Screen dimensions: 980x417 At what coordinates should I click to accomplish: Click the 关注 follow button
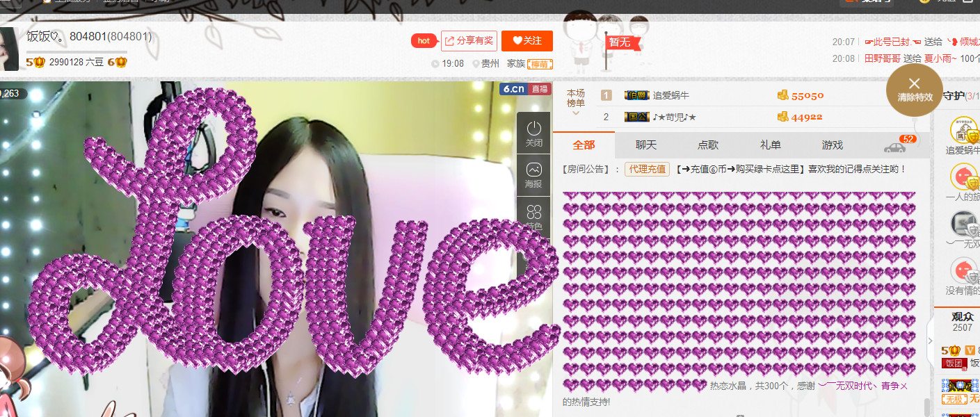[527, 41]
